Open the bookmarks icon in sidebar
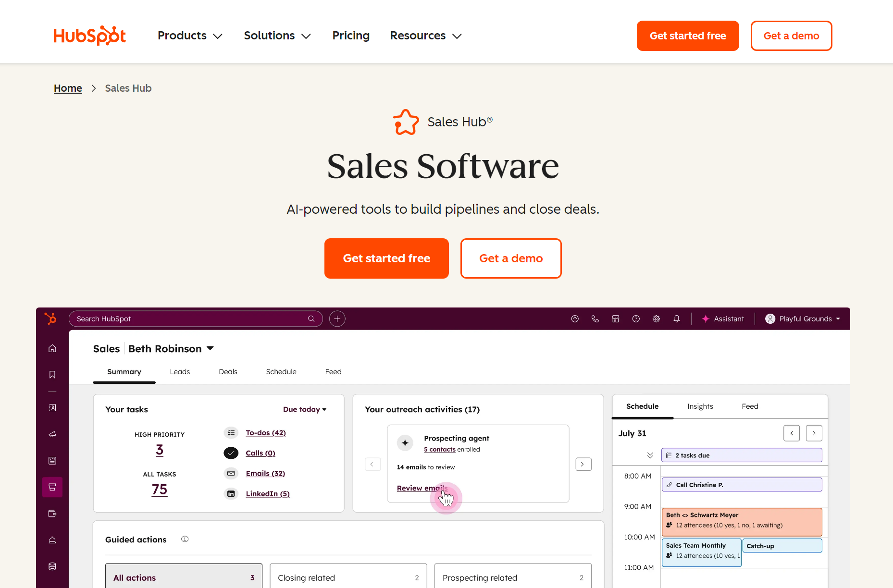Screen dimensions: 893x588 pyautogui.click(x=52, y=375)
